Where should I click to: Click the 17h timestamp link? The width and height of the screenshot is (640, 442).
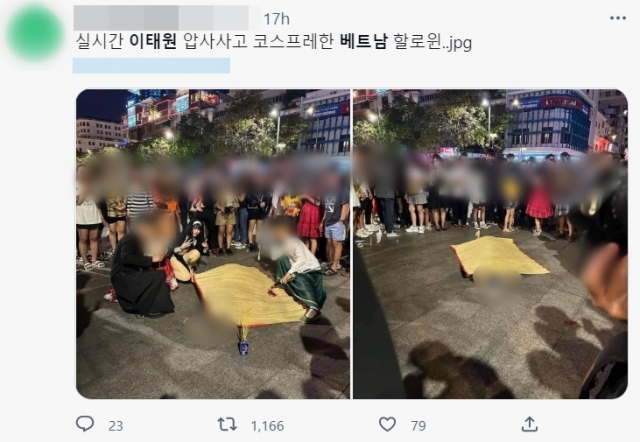[x=276, y=19]
